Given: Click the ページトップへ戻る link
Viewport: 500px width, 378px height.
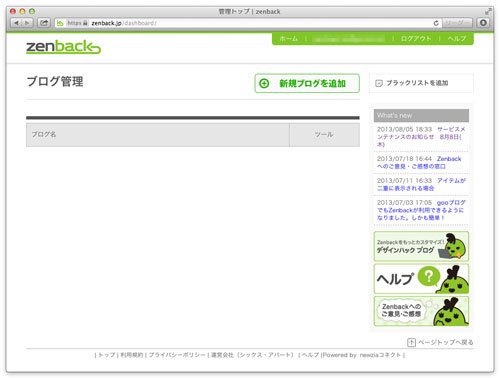Looking at the screenshot, I should (x=445, y=342).
